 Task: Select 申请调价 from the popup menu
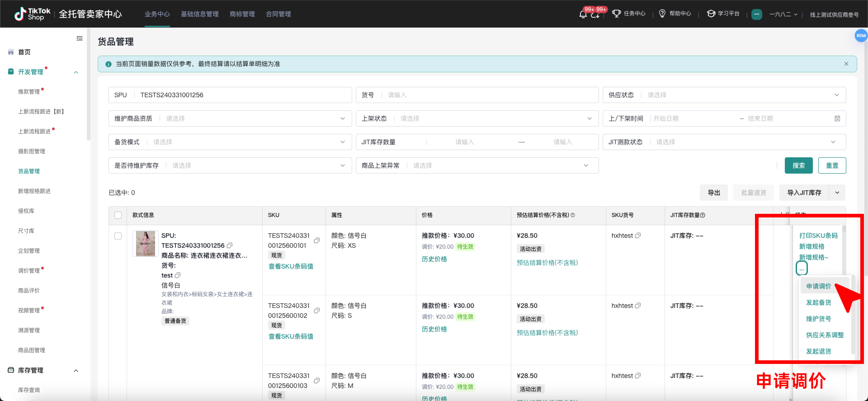tap(818, 286)
